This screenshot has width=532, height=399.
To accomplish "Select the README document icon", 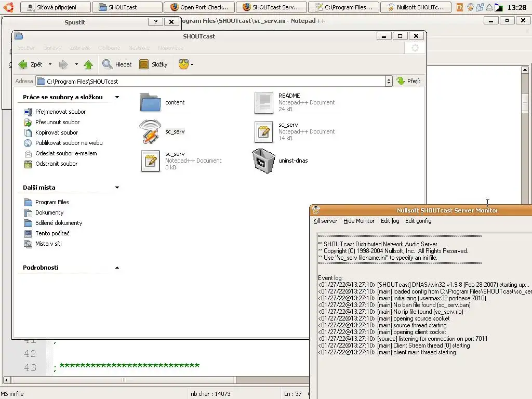I will pyautogui.click(x=263, y=102).
